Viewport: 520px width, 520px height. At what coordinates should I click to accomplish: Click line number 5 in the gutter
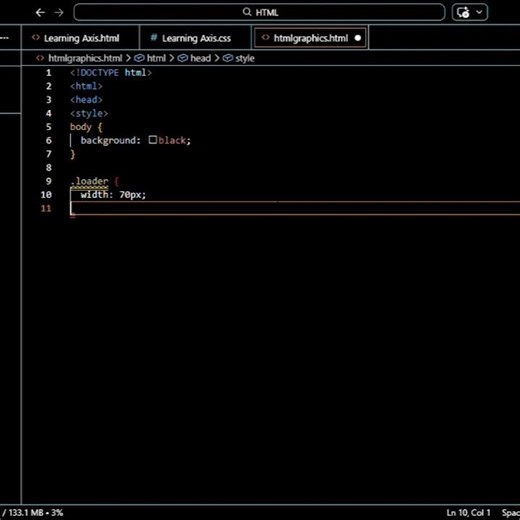click(x=49, y=127)
